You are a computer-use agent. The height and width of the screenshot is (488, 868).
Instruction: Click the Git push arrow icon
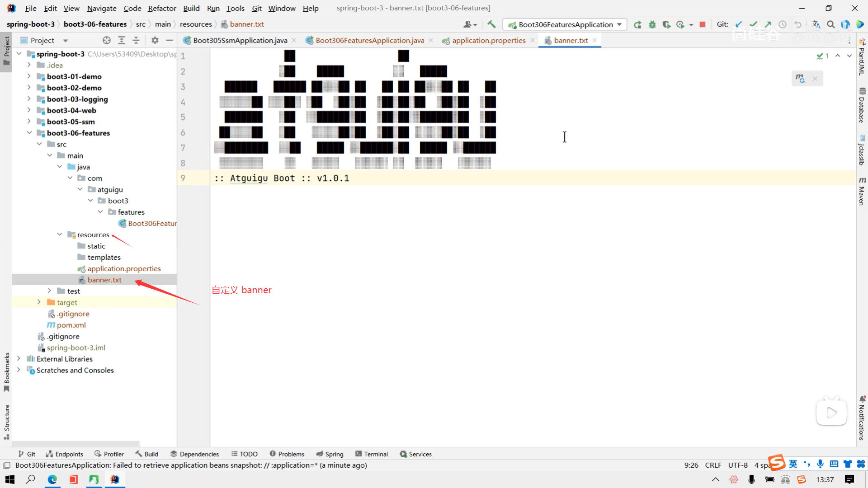768,24
